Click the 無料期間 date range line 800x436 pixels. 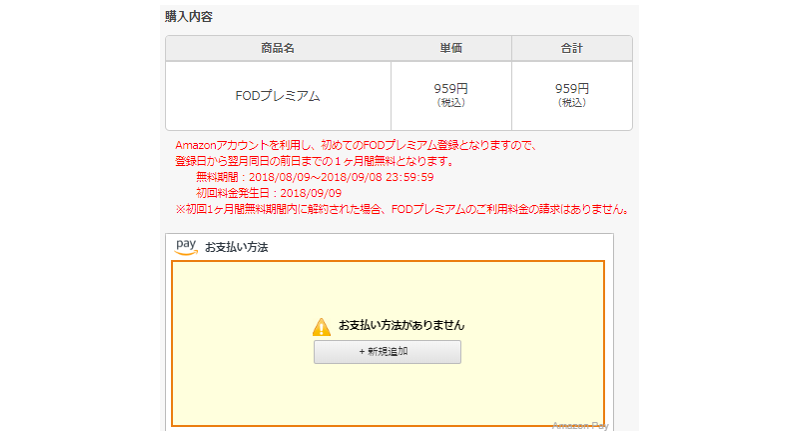[315, 177]
